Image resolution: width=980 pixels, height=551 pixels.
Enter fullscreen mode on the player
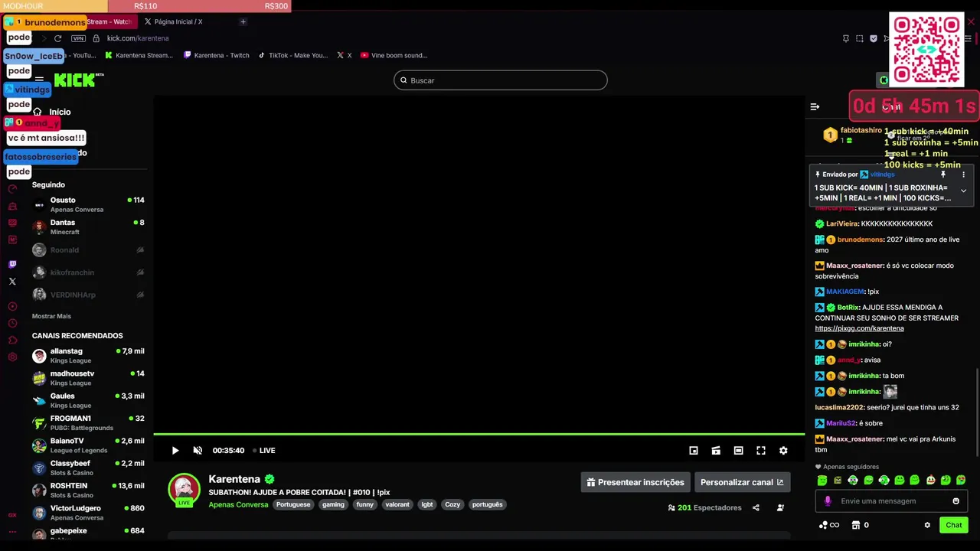[761, 451]
